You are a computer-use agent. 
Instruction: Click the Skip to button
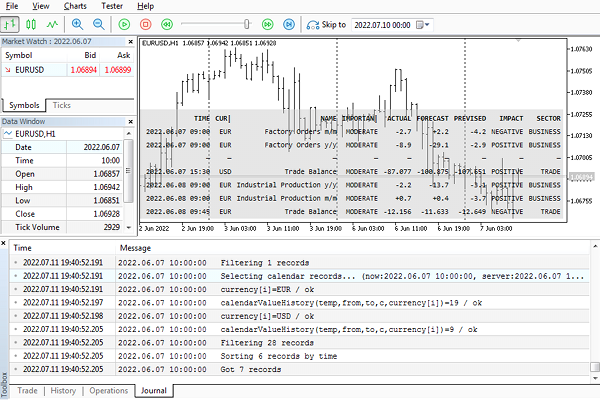click(325, 24)
